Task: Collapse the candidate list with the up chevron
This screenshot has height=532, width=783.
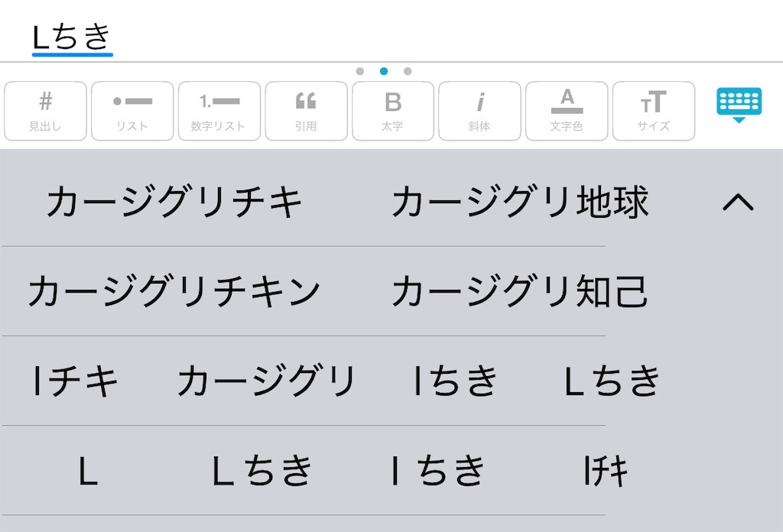Action: click(x=738, y=202)
